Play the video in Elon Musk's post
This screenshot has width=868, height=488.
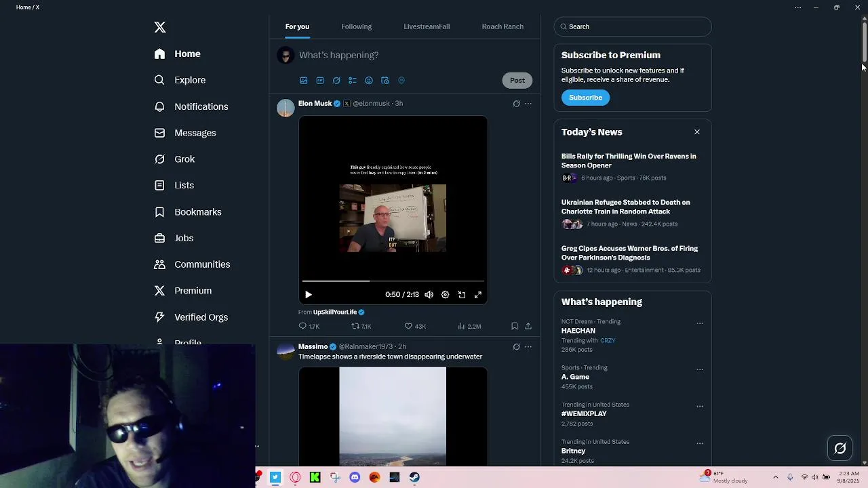tap(309, 295)
